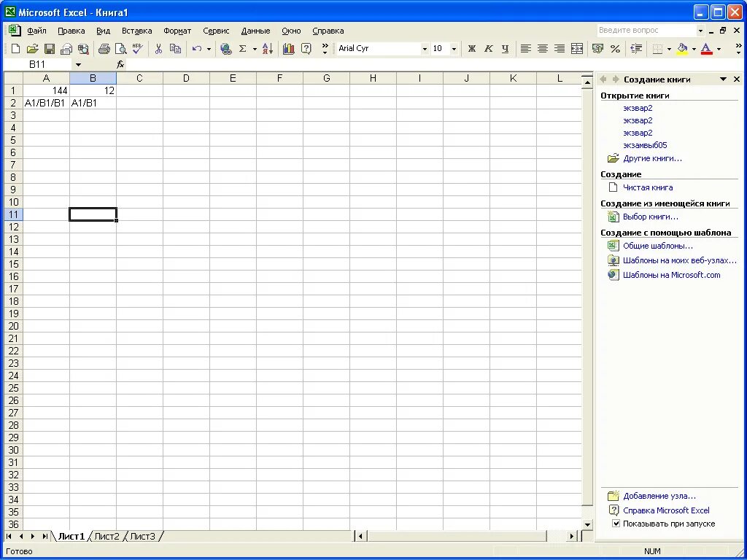Open the fill color palette dropdown arrow
The image size is (747, 560).
694,49
